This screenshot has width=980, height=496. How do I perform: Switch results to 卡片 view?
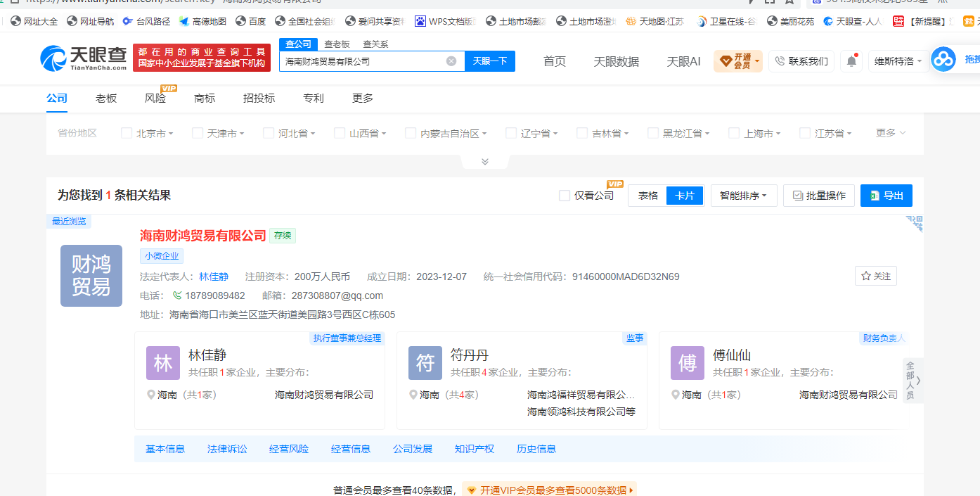click(685, 196)
